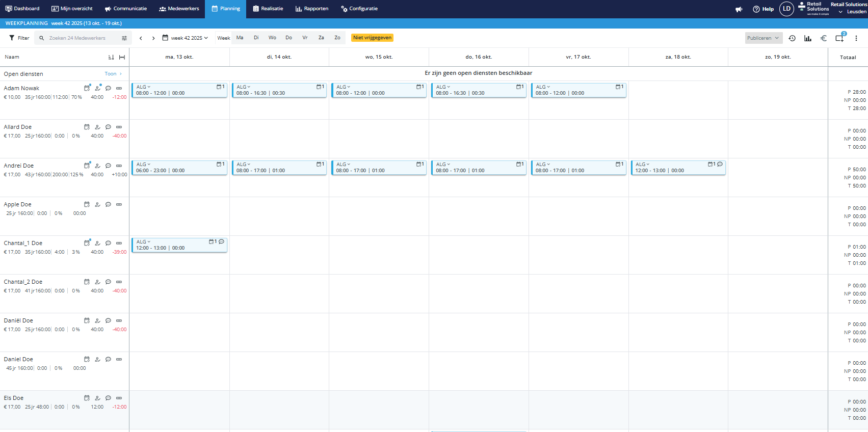The width and height of the screenshot is (868, 432).
Task: Open the Rapporten tab
Action: (x=312, y=9)
